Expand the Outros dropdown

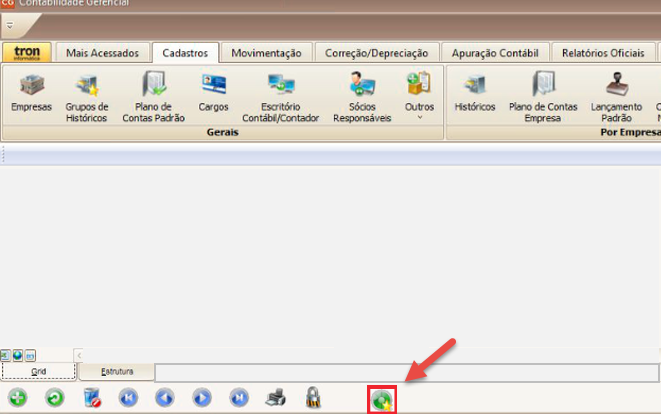pos(419,96)
